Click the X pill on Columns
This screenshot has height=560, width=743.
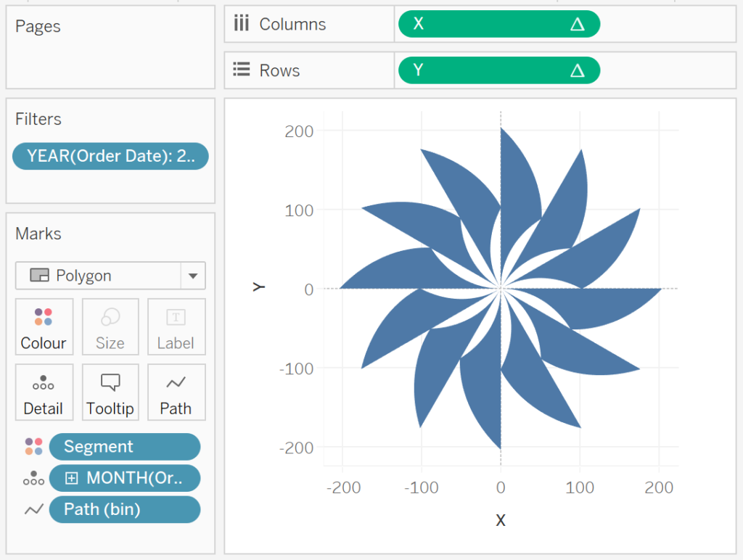click(x=499, y=24)
